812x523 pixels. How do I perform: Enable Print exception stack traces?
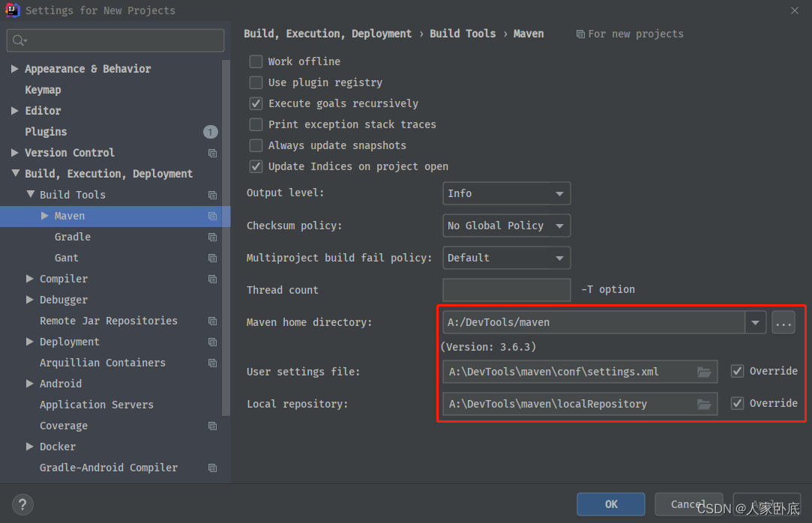coord(256,124)
